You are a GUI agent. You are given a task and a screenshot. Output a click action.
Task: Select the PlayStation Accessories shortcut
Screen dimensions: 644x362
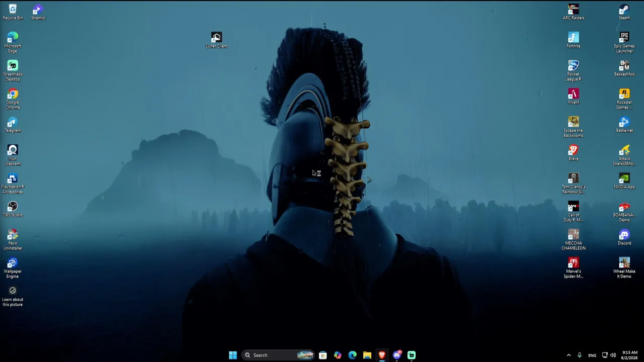(x=13, y=184)
